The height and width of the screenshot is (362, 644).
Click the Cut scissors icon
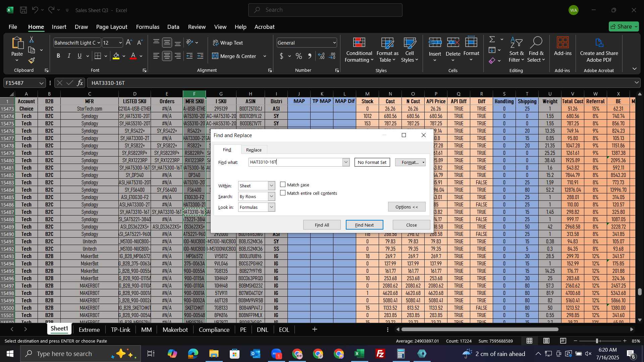click(32, 40)
